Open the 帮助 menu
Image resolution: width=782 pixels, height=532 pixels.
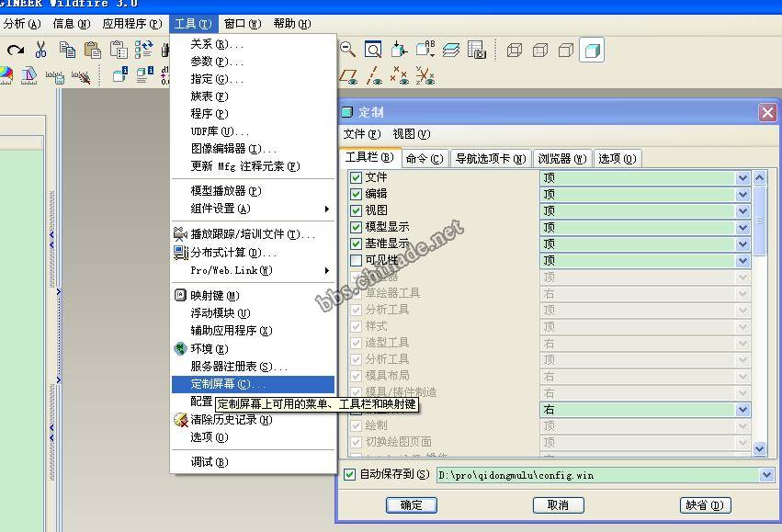(292, 24)
